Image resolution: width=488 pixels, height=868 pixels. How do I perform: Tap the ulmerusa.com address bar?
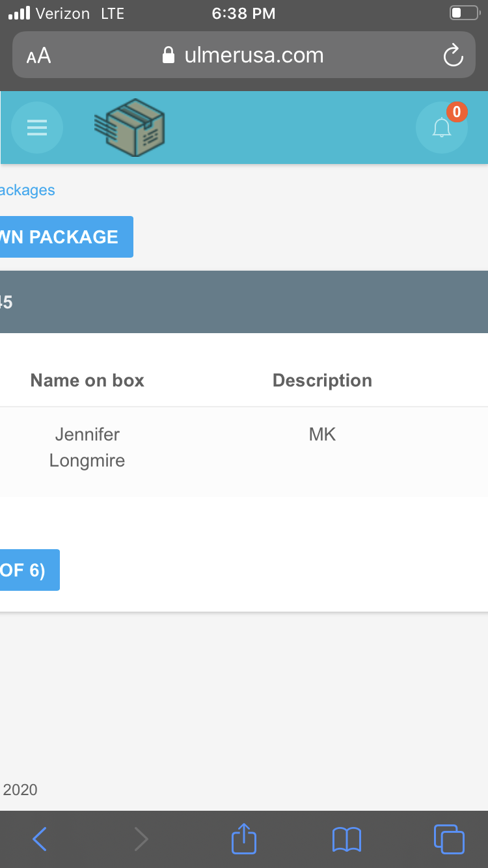pyautogui.click(x=244, y=55)
